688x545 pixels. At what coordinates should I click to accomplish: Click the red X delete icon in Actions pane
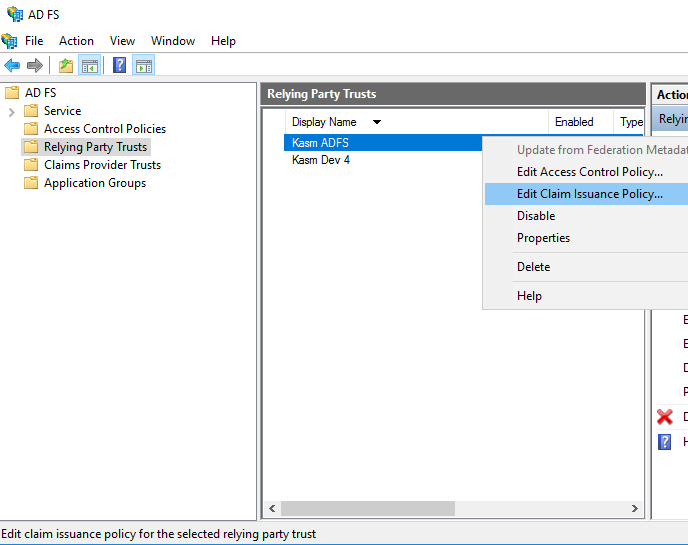[665, 417]
